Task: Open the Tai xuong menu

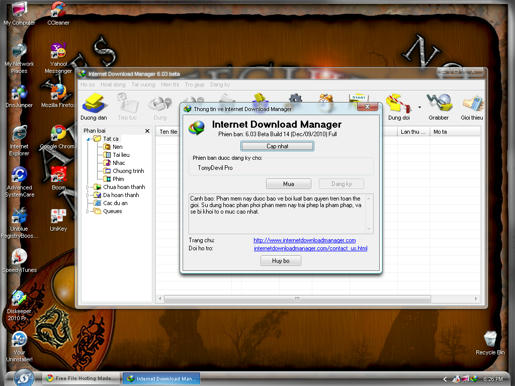Action: (x=143, y=85)
